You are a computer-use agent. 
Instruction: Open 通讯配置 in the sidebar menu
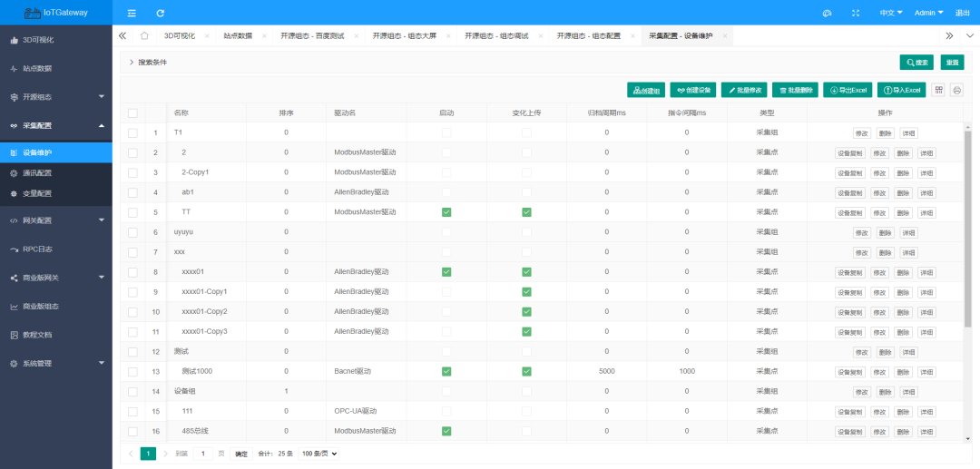click(x=37, y=172)
